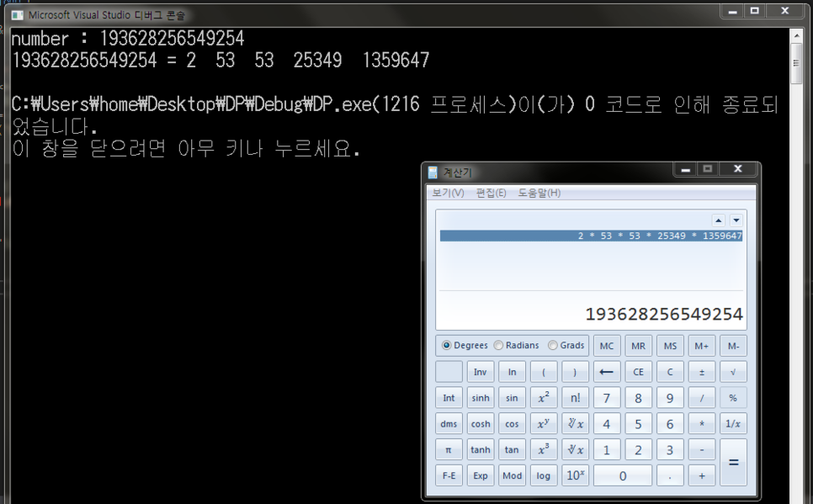Viewport: 813px width, 504px height.
Task: Select the history entry 2 * 53 * 53 * 25349 * 1359647
Action: 591,236
